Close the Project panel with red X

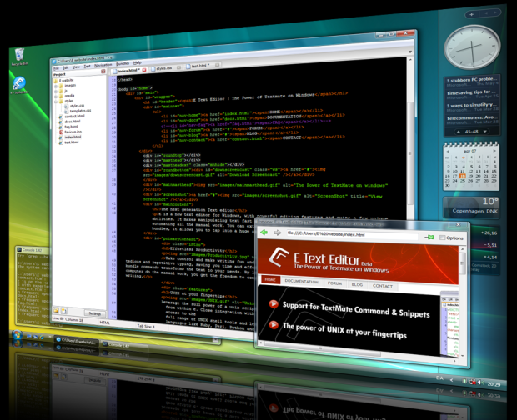(x=103, y=71)
